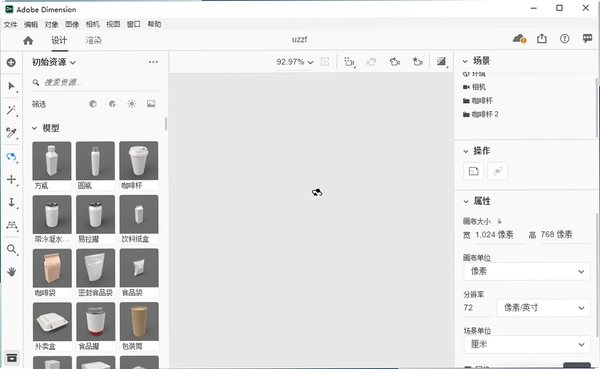Click the frame selection icon beside zoom

(x=324, y=62)
